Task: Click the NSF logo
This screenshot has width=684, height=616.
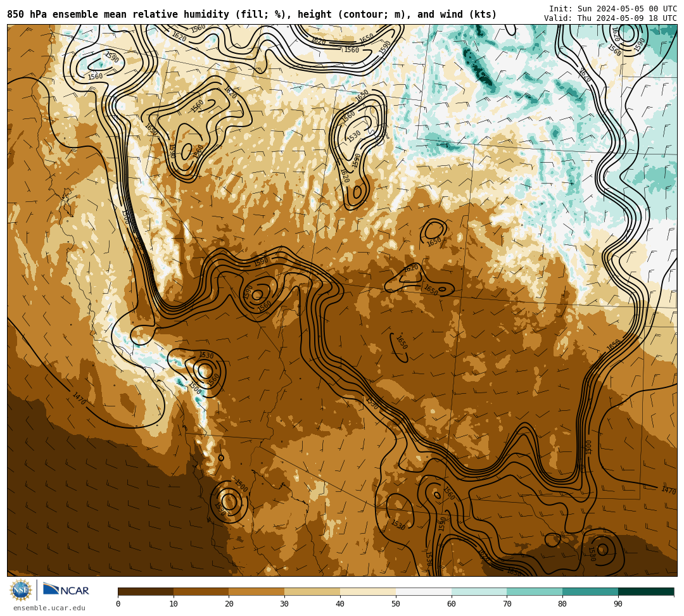Action: (21, 590)
